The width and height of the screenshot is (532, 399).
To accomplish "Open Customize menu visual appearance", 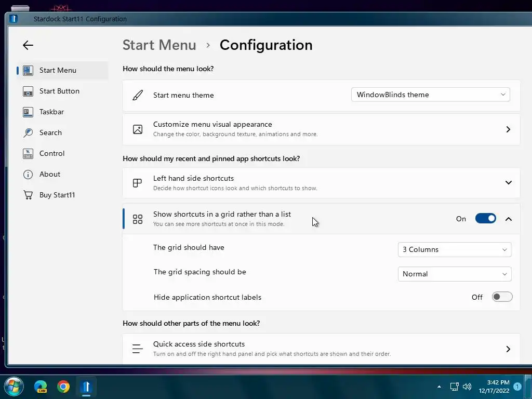I will [x=321, y=129].
